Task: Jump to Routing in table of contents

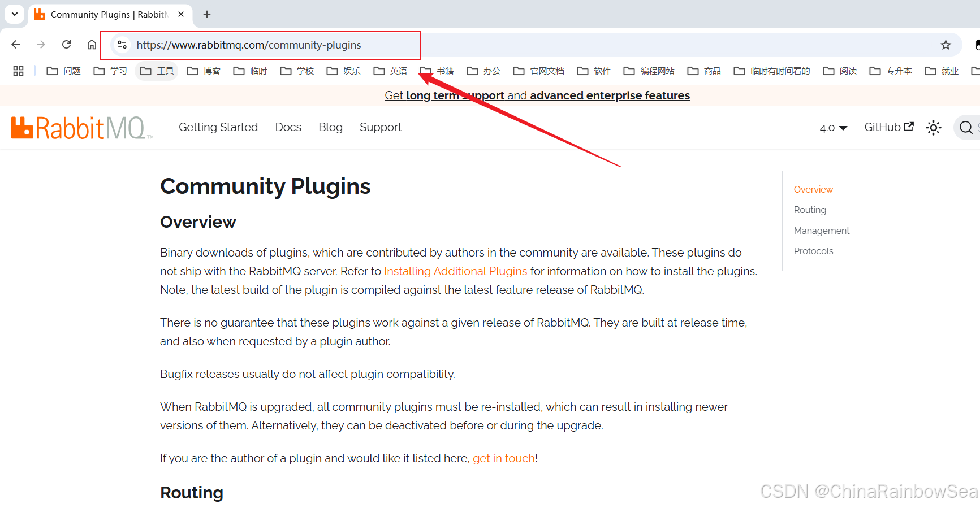Action: (810, 210)
